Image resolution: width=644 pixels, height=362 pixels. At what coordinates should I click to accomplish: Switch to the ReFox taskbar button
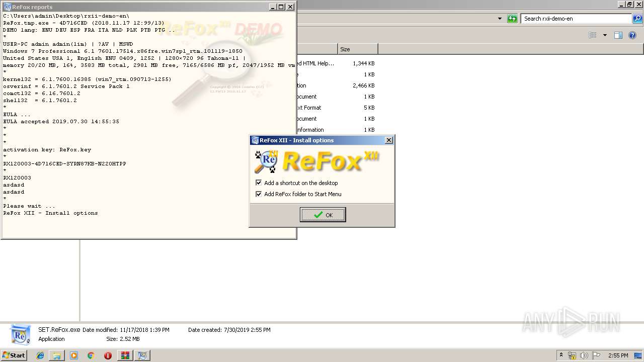click(142, 355)
